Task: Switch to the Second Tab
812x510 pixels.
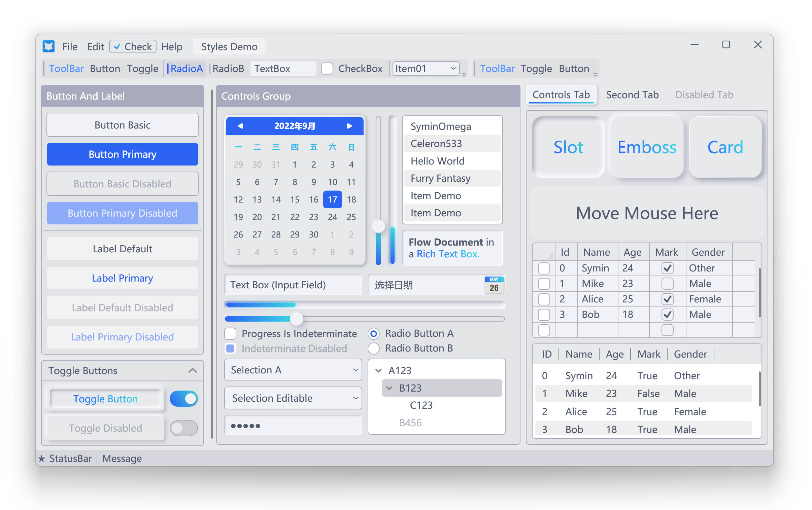Action: coord(632,95)
